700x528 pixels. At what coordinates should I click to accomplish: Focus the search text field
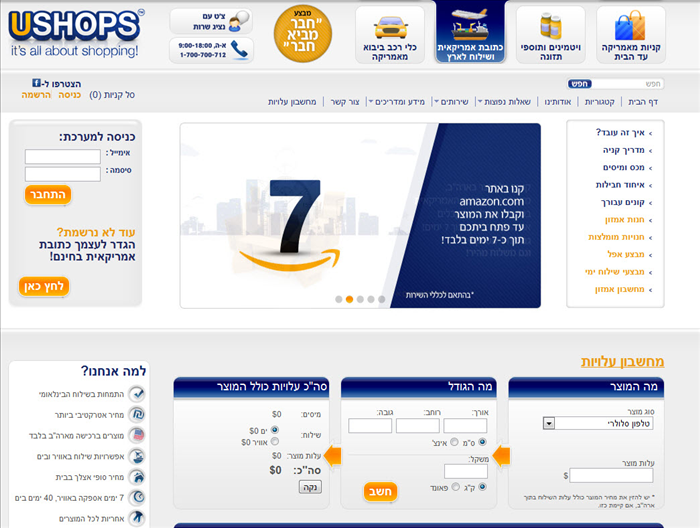tap(627, 83)
